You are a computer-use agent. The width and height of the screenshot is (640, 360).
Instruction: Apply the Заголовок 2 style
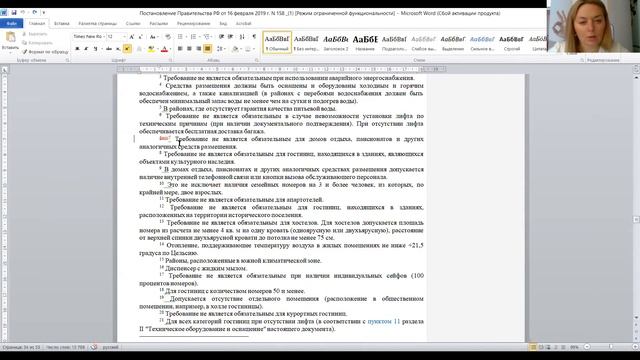click(x=336, y=42)
